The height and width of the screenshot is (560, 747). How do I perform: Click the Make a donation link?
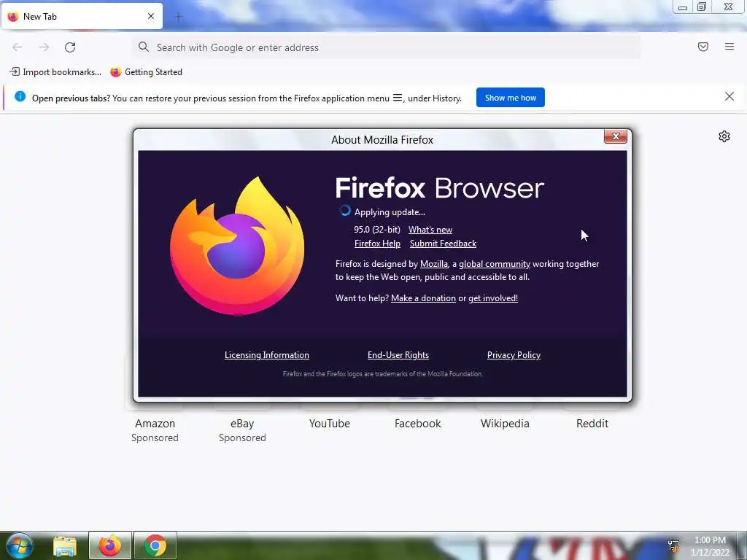(x=423, y=298)
